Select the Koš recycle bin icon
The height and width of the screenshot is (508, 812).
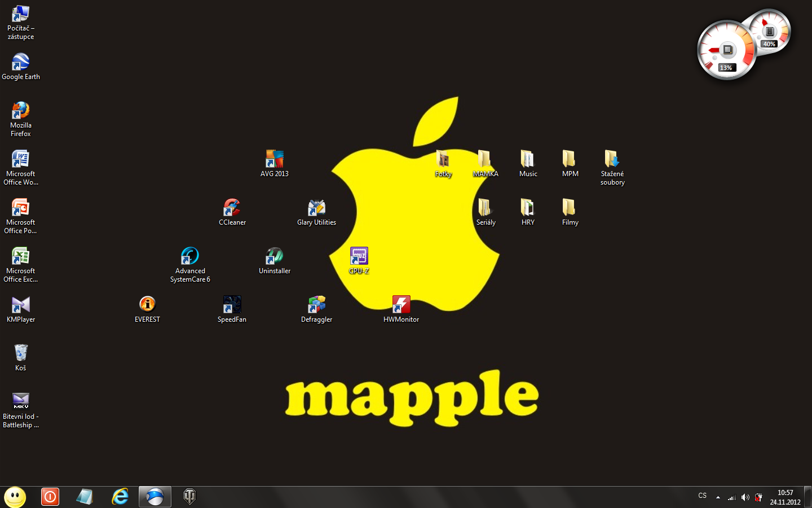[21, 358]
